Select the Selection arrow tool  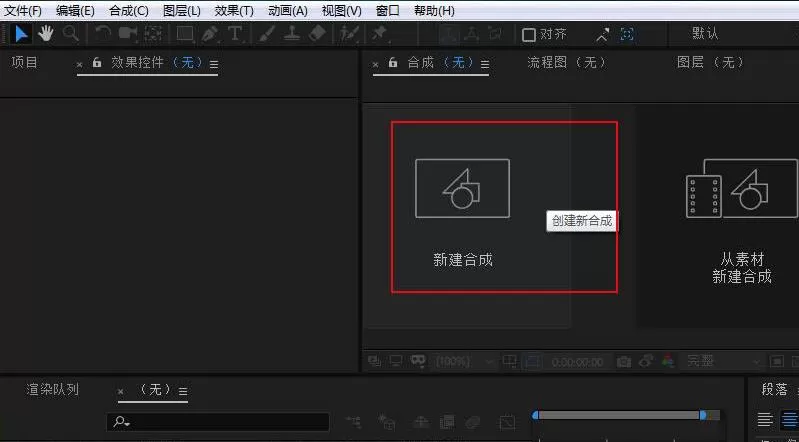click(x=21, y=34)
